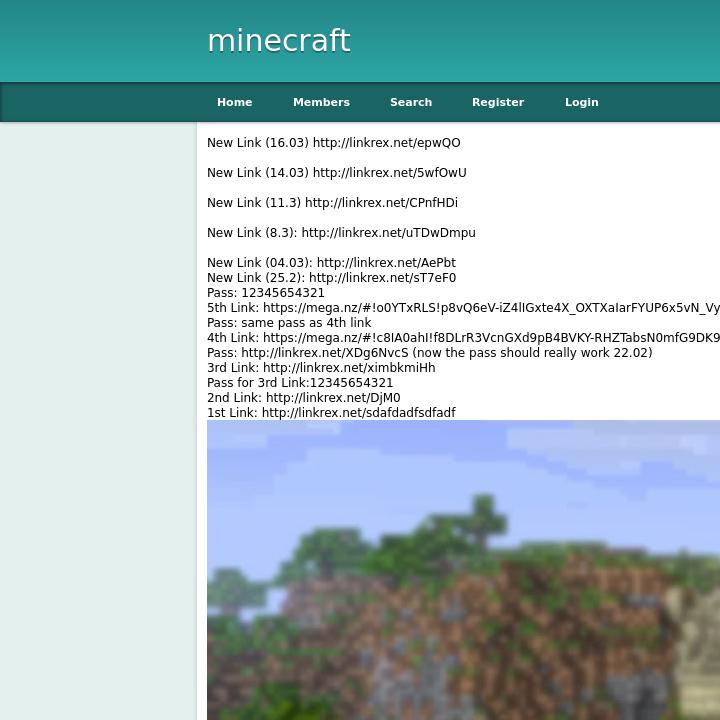
Task: Open the 2nd Link ending DjM0
Action: 333,398
